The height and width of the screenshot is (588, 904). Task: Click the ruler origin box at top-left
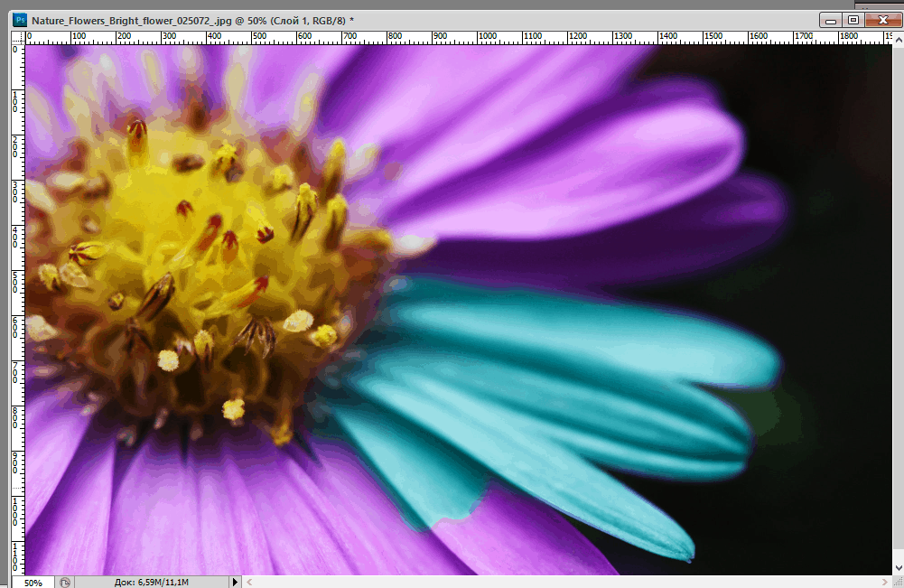(18, 37)
